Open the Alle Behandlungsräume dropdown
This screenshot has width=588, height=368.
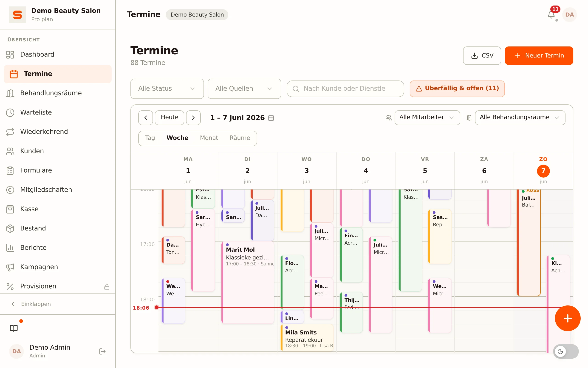point(520,118)
